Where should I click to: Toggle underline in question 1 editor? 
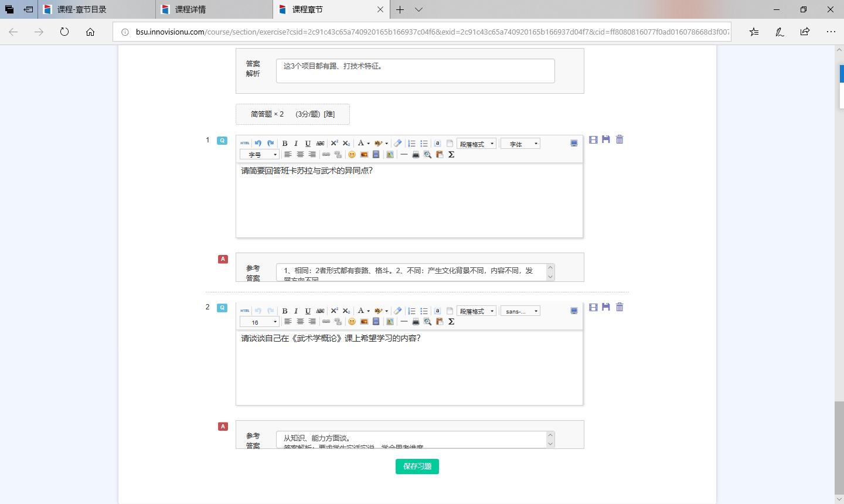[308, 143]
